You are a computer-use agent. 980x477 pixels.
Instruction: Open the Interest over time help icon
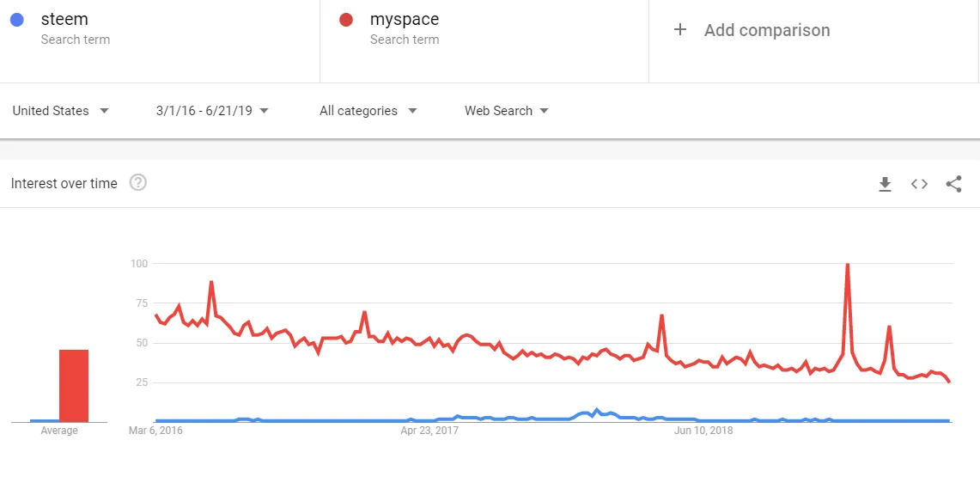tap(138, 183)
